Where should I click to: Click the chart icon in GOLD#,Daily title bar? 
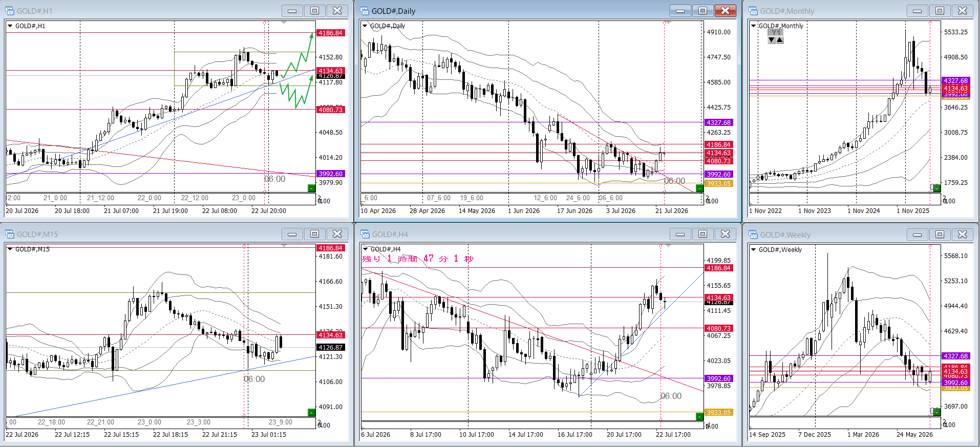point(365,11)
